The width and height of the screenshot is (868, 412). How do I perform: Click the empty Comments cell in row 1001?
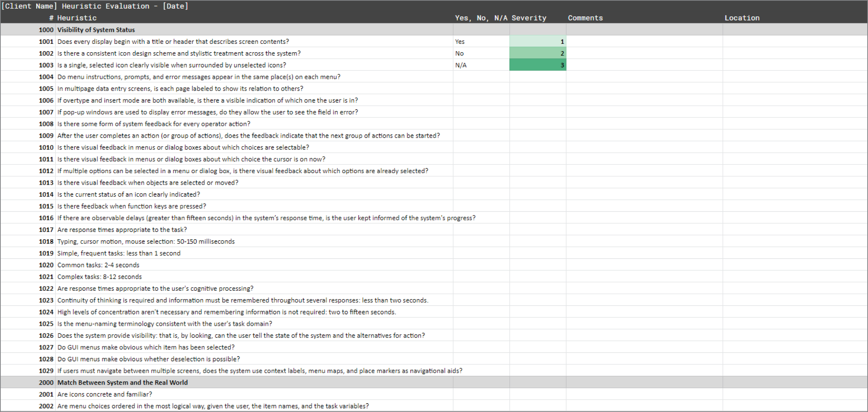click(x=644, y=42)
